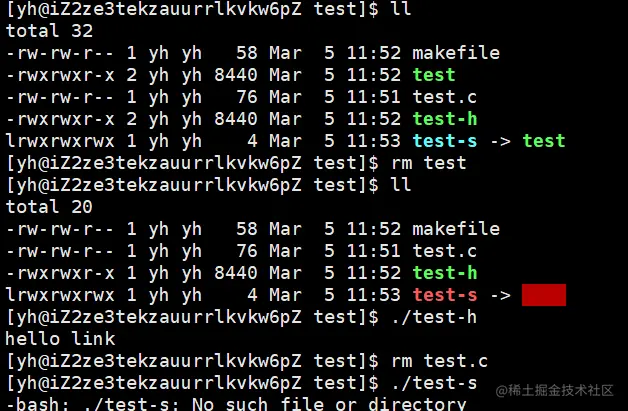Click the green 'test-h' in second listing

445,273
